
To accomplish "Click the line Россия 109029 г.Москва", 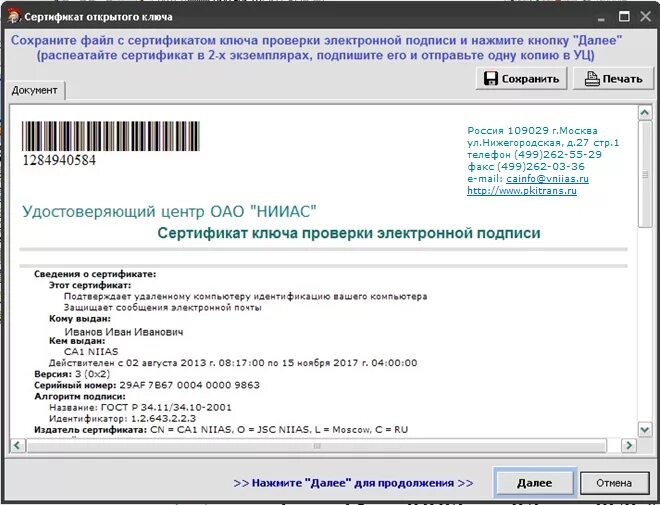I will (532, 130).
